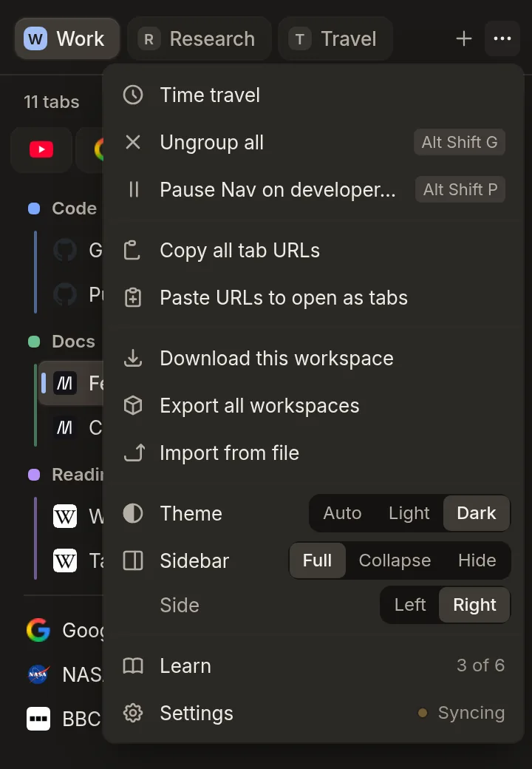Choose Export all workspaces
532x769 pixels.
point(313,406)
